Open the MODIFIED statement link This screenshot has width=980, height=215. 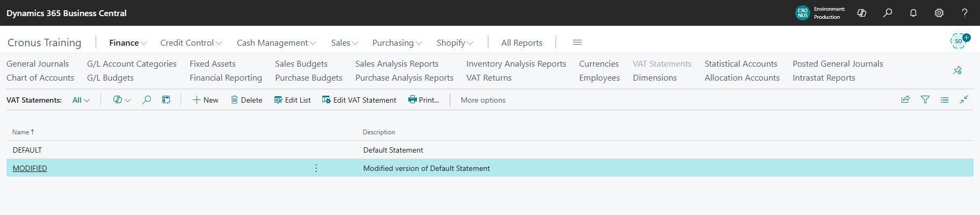tap(30, 168)
